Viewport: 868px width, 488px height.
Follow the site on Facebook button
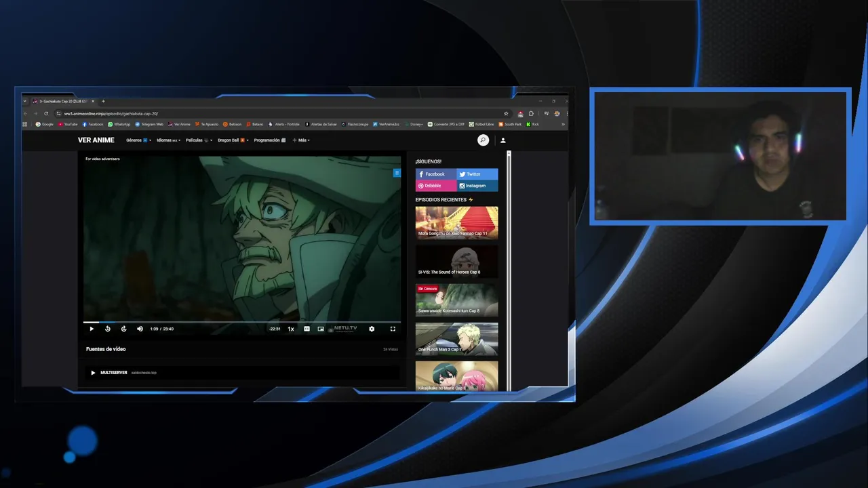point(436,174)
